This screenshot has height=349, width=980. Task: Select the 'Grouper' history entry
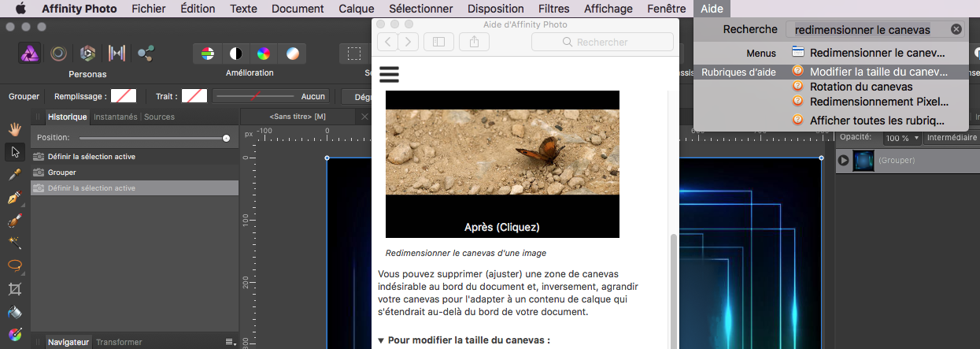tap(135, 172)
